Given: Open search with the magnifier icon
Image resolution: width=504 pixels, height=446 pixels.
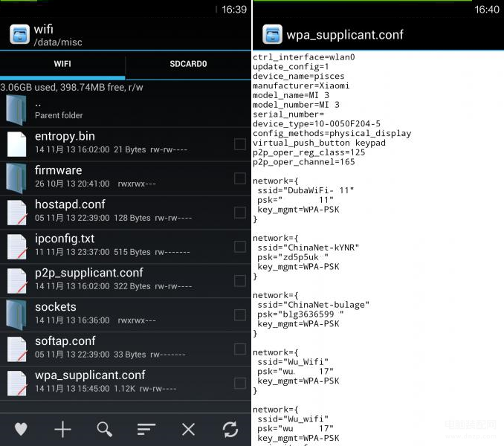Looking at the screenshot, I should (105, 430).
